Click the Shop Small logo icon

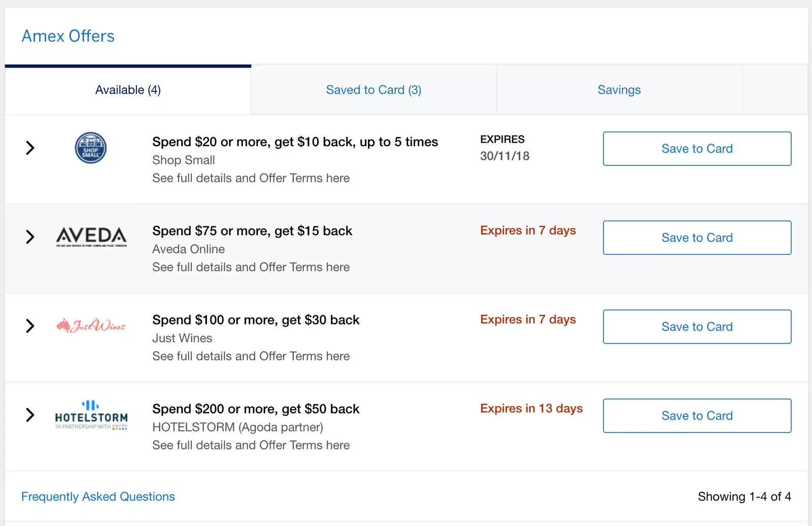pos(90,148)
